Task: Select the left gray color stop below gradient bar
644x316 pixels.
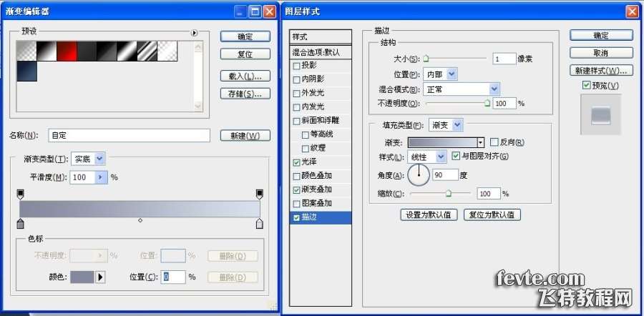Action: click(x=21, y=223)
